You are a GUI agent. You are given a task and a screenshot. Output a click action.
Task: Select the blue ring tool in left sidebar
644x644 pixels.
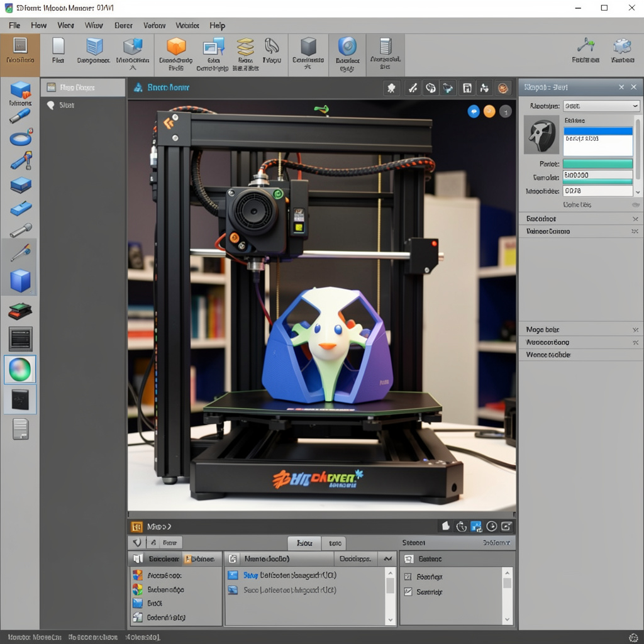click(x=21, y=138)
